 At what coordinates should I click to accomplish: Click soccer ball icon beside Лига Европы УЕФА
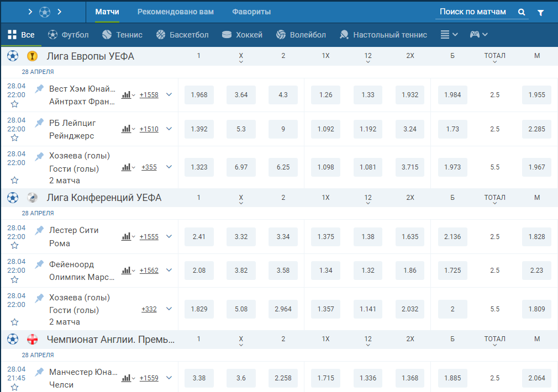pos(13,56)
